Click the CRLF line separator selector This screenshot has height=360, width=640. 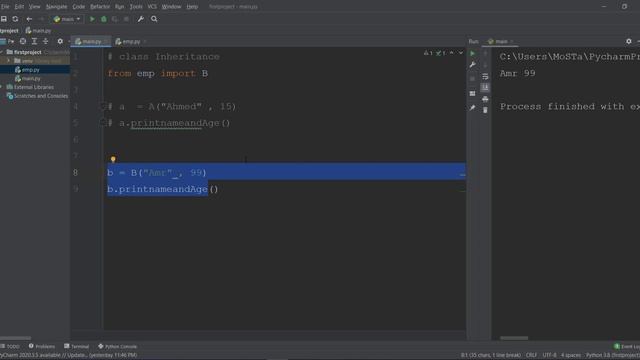pos(531,355)
